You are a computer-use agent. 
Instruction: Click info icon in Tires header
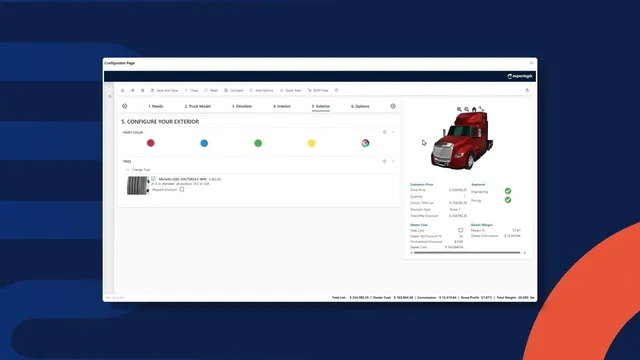point(384,161)
